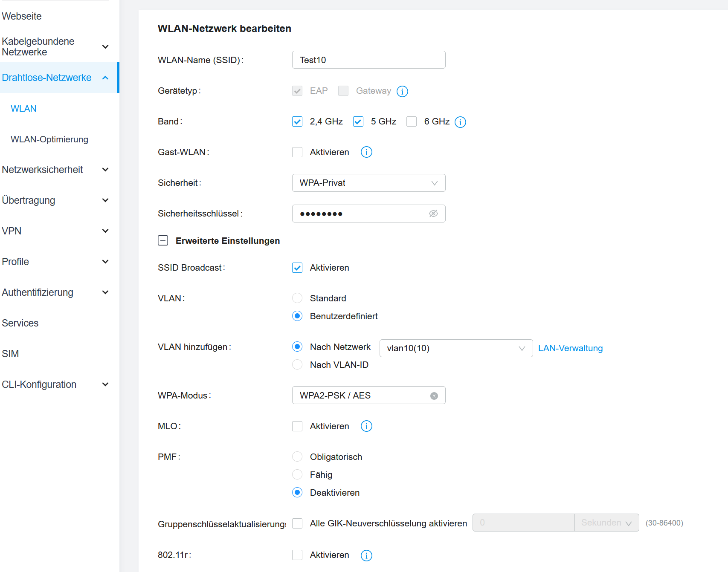Image resolution: width=728 pixels, height=572 pixels.
Task: Enable the 6 GHz band checkbox
Action: 412,122
